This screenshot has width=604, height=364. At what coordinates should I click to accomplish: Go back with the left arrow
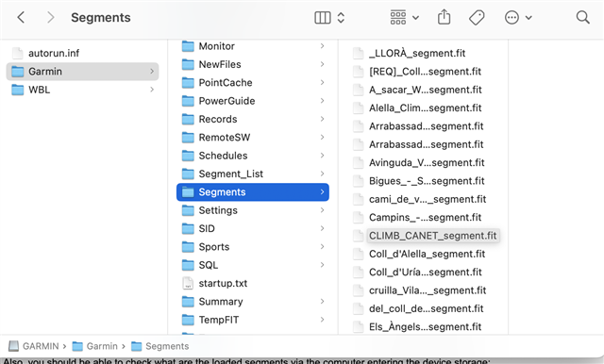point(21,17)
